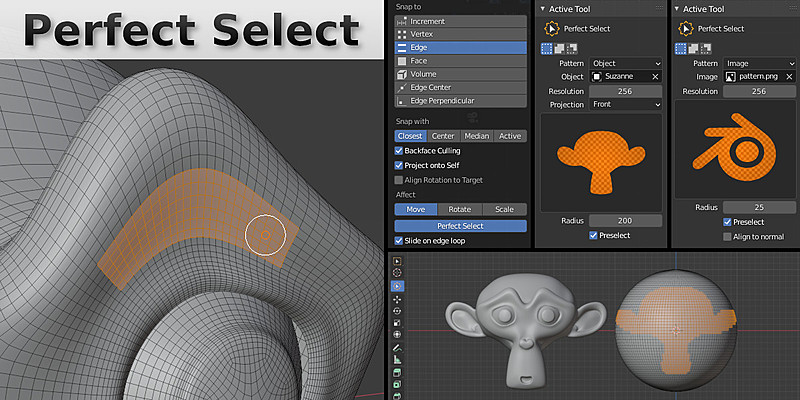This screenshot has height=400, width=800.
Task: Select the Select Box tool in toolbar
Action: coord(397,261)
